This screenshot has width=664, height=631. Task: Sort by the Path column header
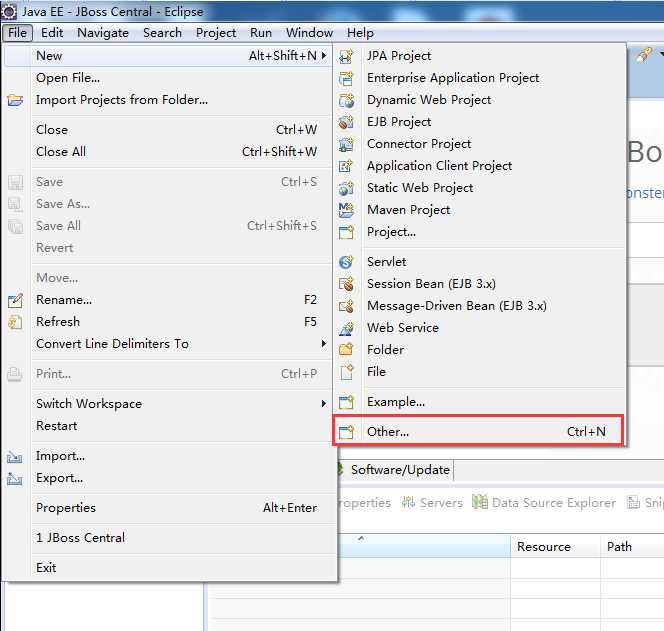[x=632, y=547]
